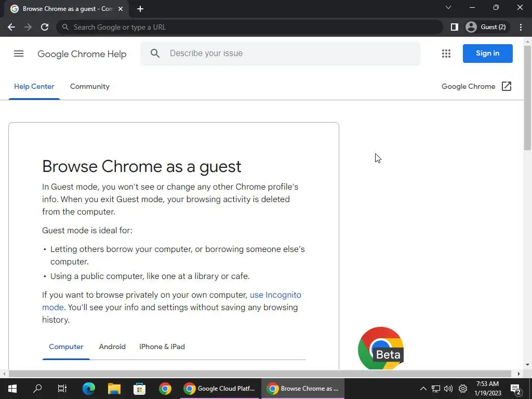Go back to the previous page
The height and width of the screenshot is (399, 532).
click(11, 27)
